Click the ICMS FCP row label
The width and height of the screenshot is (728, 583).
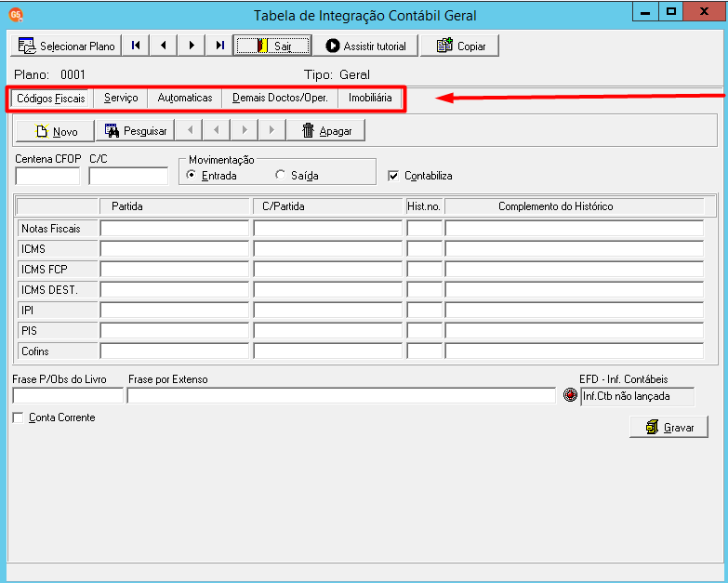[58, 270]
